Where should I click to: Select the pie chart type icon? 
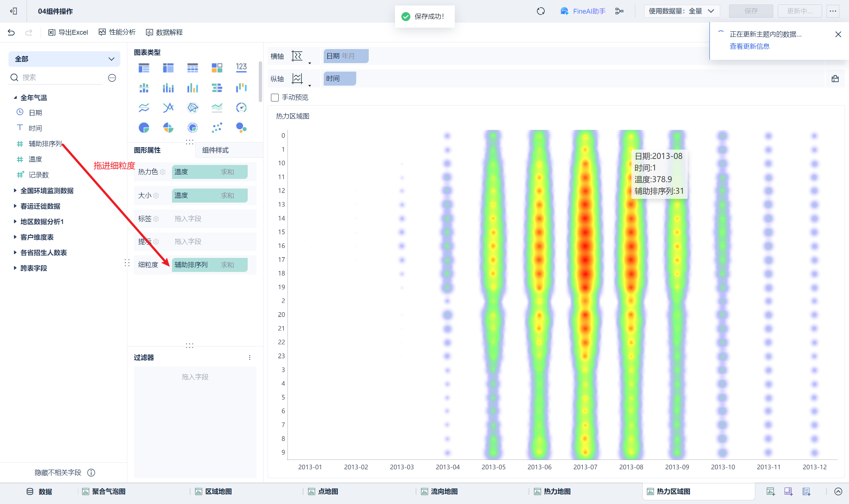pos(144,128)
